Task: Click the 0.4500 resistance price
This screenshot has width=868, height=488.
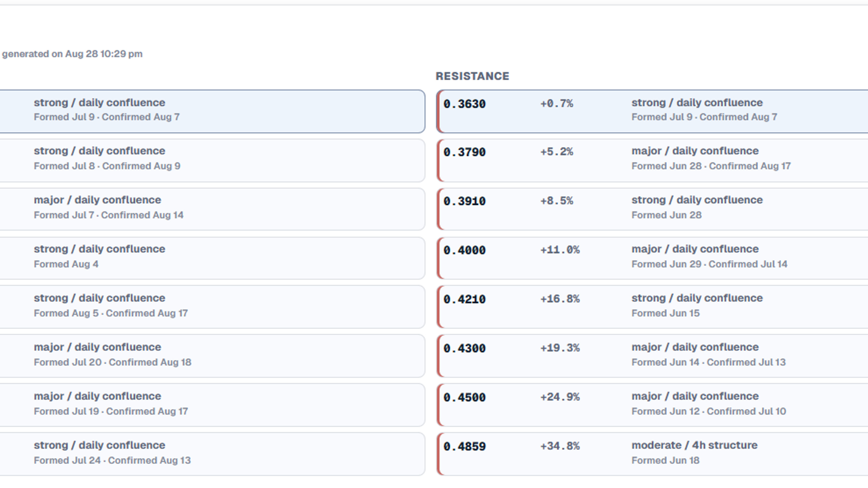Action: (464, 398)
